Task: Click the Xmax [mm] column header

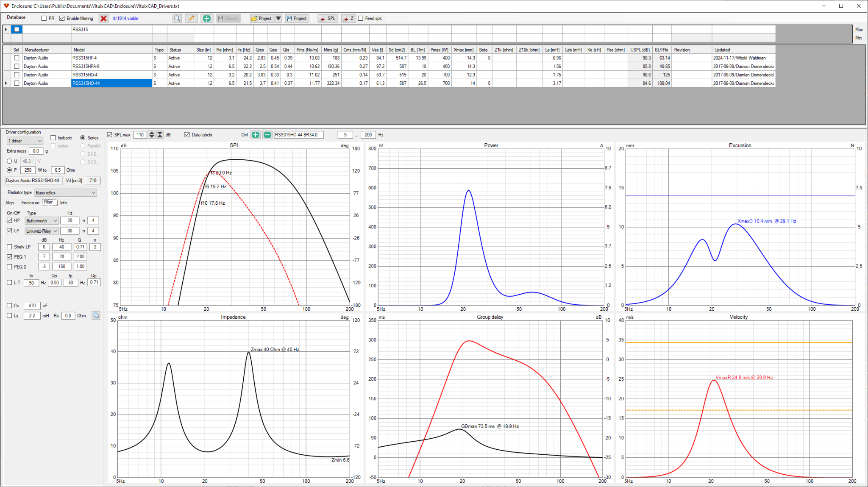Action: point(464,50)
